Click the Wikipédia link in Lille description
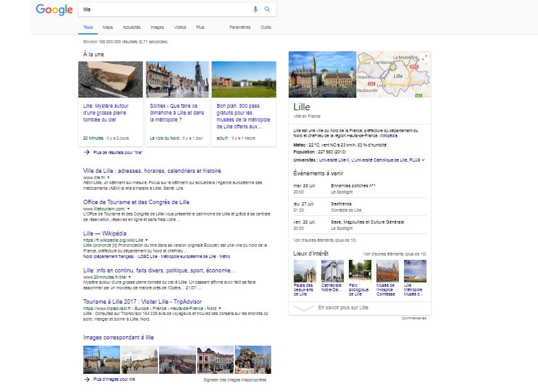 click(388, 136)
